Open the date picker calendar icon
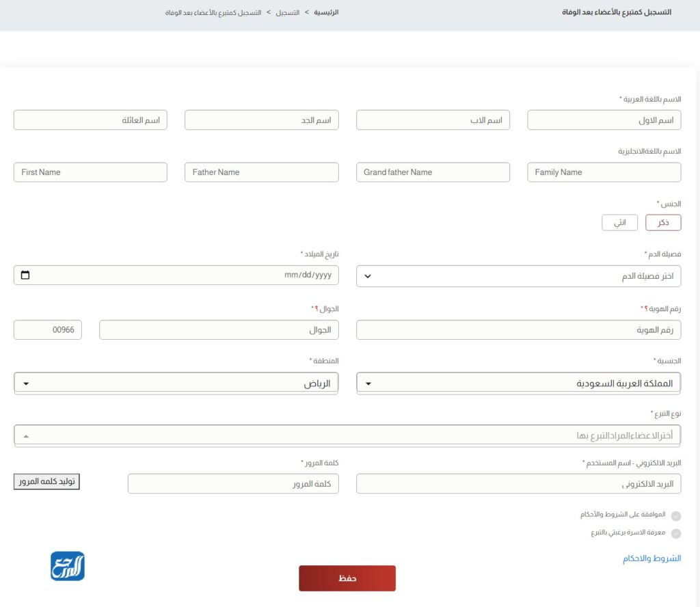The image size is (700, 607). [25, 275]
